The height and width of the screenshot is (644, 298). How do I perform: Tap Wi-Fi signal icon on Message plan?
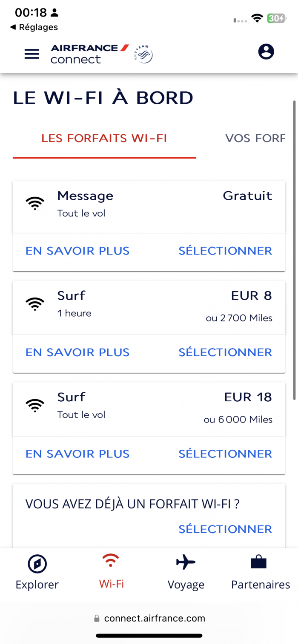point(35,204)
